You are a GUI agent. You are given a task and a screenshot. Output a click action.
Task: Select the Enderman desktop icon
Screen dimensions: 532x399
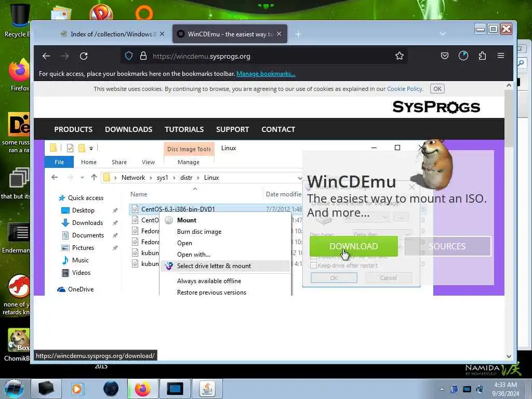click(17, 238)
